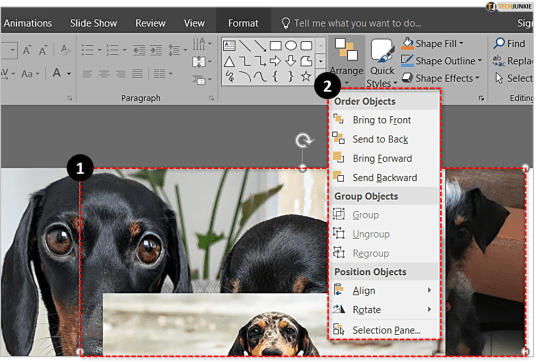Open the Align Text dropdown
The width and height of the screenshot is (536, 363).
coord(202,62)
